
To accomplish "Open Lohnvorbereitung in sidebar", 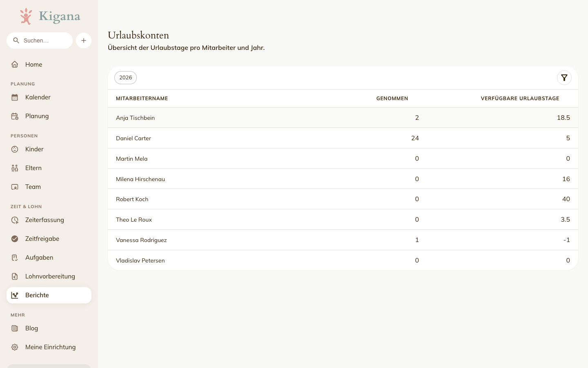I will coord(49,276).
